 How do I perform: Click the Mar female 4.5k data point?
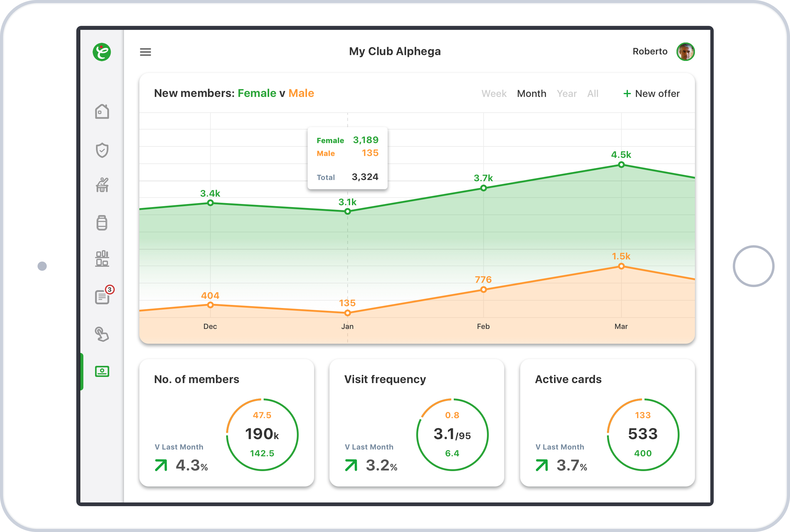621,165
